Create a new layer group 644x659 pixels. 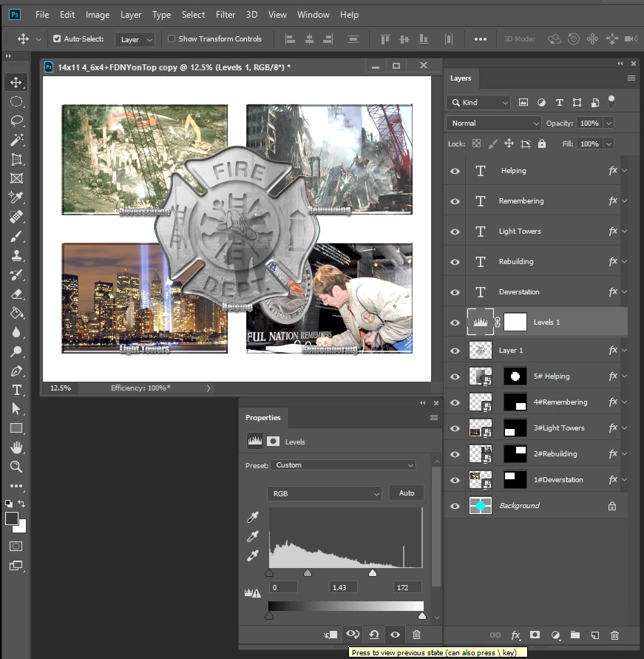tap(575, 635)
